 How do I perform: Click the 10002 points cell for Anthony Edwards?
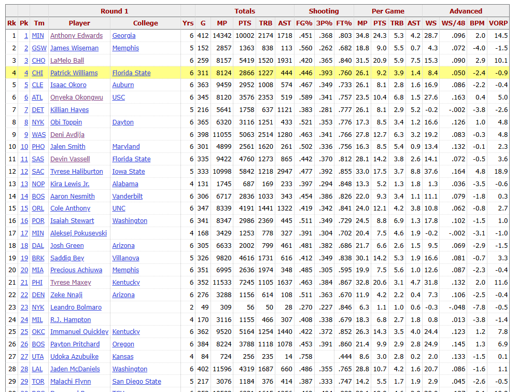(245, 36)
